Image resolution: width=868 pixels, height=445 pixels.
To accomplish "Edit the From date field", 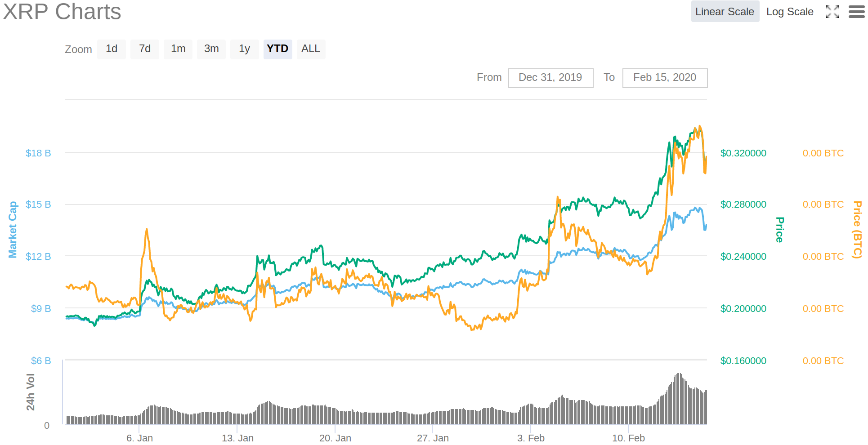I will (x=550, y=78).
